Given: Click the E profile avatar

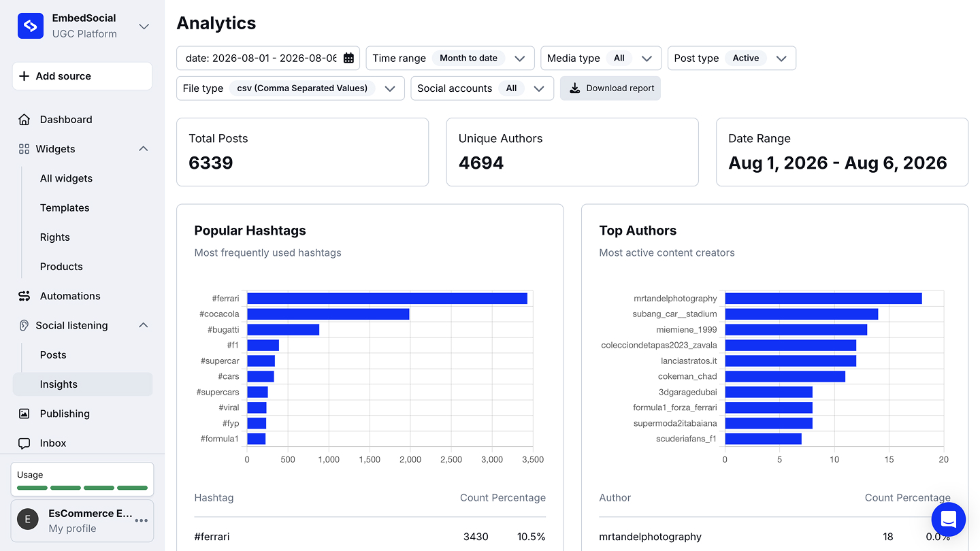Looking at the screenshot, I should click(x=28, y=520).
